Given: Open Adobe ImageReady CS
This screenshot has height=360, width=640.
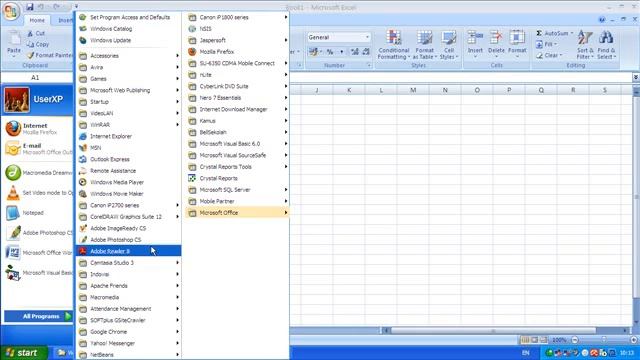Looking at the screenshot, I should [128, 228].
